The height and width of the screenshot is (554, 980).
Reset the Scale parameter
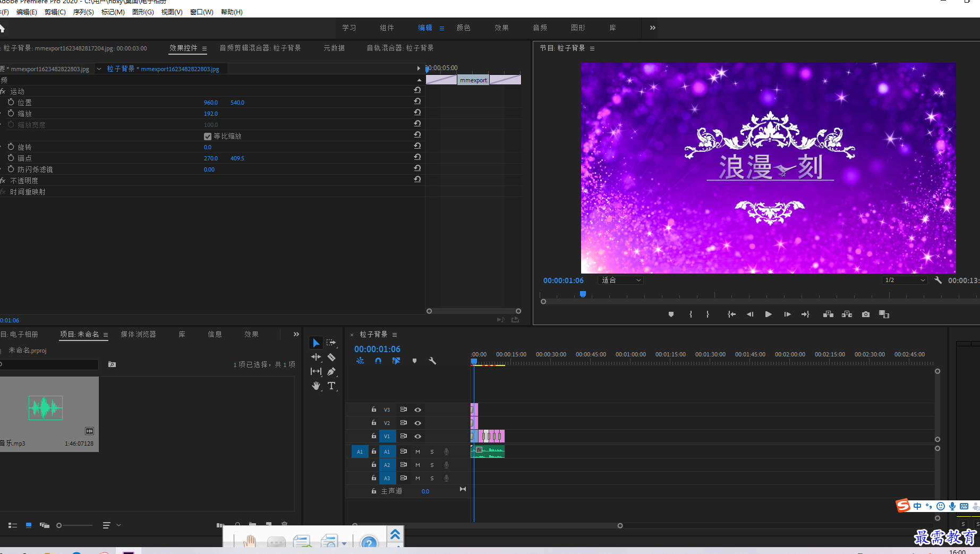pos(417,113)
